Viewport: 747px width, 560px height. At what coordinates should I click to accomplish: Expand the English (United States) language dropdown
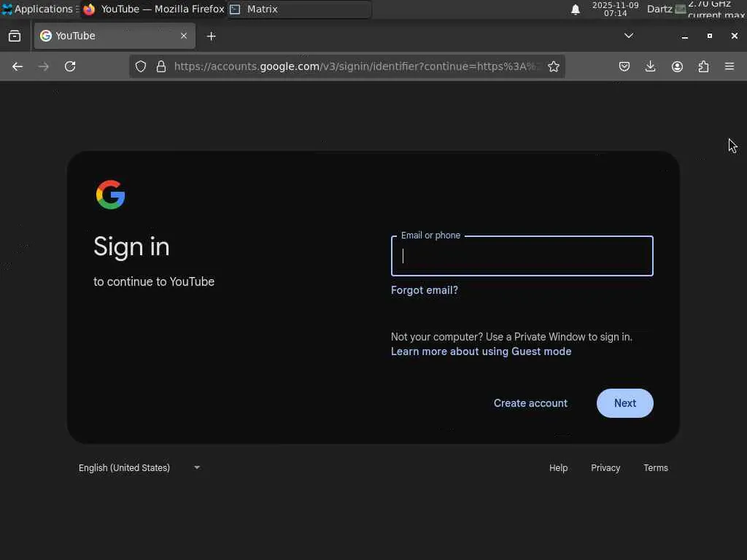click(139, 467)
